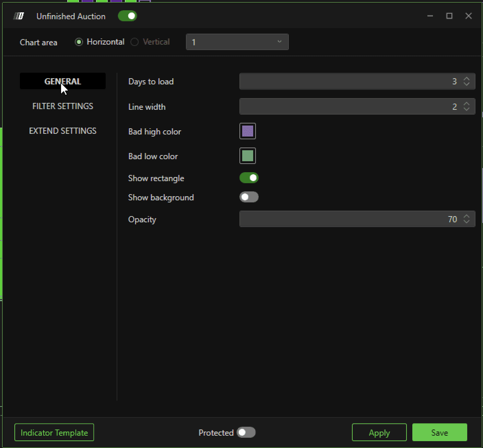483x448 pixels.
Task: Switch to the GENERAL settings tab
Action: (x=63, y=81)
